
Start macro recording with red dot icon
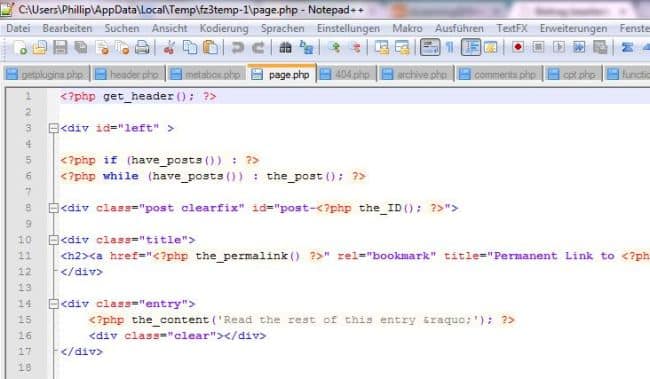tap(517, 47)
